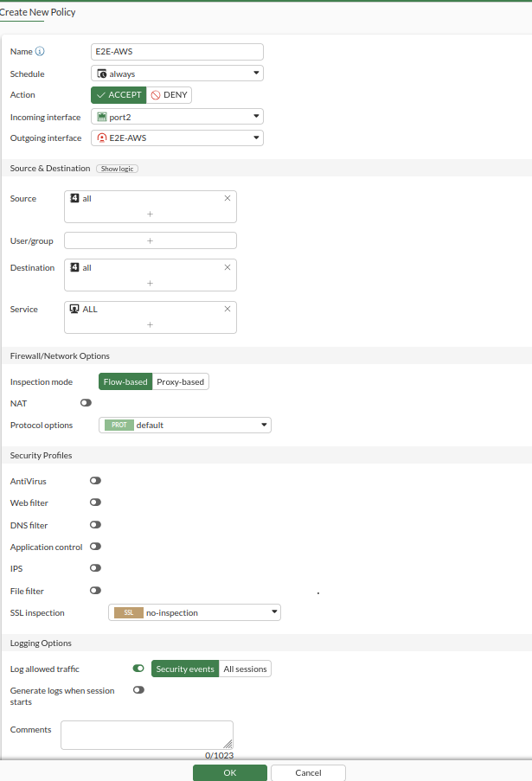Remove 'ALL' from the Service field
The height and width of the screenshot is (781, 532).
(x=228, y=309)
